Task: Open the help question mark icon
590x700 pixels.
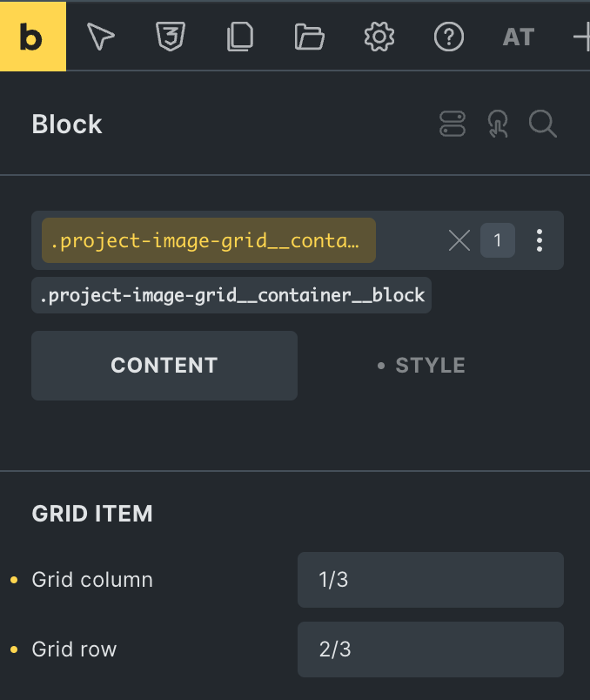Action: point(448,37)
